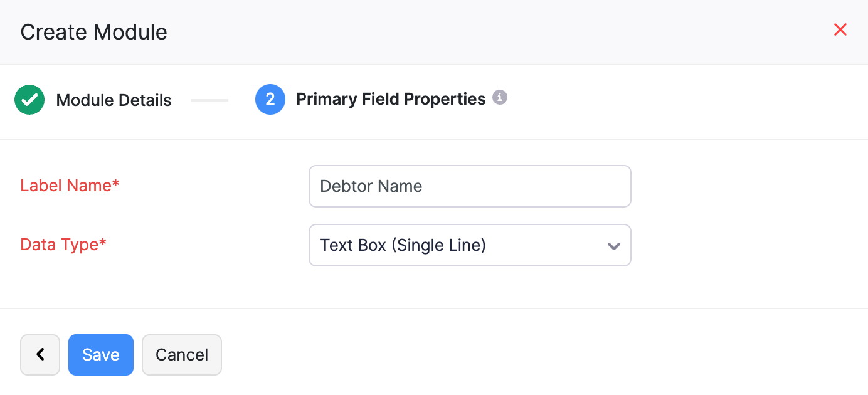This screenshot has height=395, width=868.
Task: Click the Data Type required field label
Action: (63, 245)
